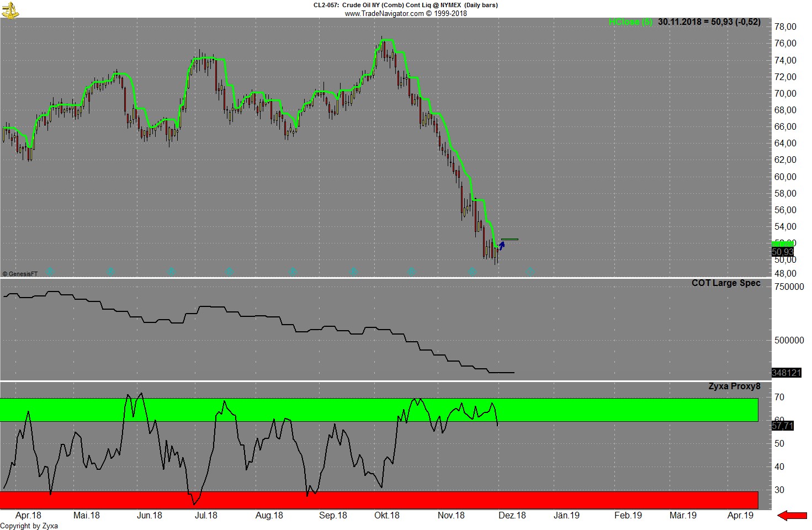Viewport: 812px width, 530px height.
Task: Select the circle marker between Nov.18 and Dez.18
Action: coord(472,271)
